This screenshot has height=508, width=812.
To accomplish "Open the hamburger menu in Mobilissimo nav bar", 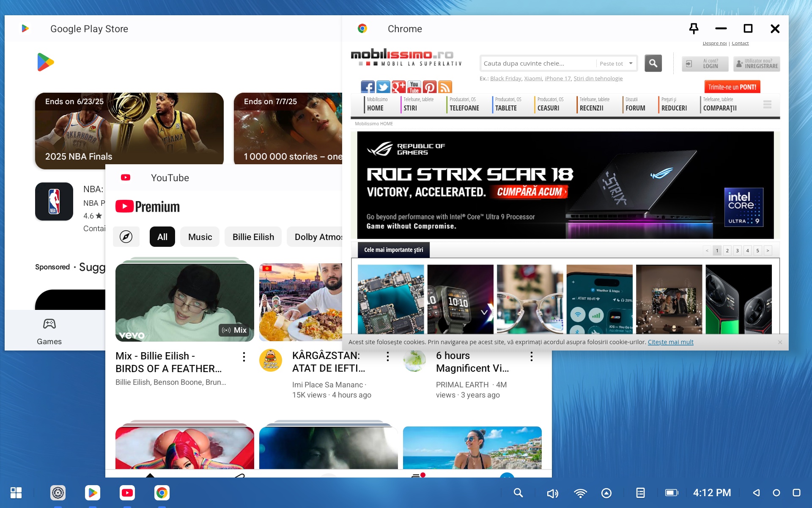I will click(767, 104).
